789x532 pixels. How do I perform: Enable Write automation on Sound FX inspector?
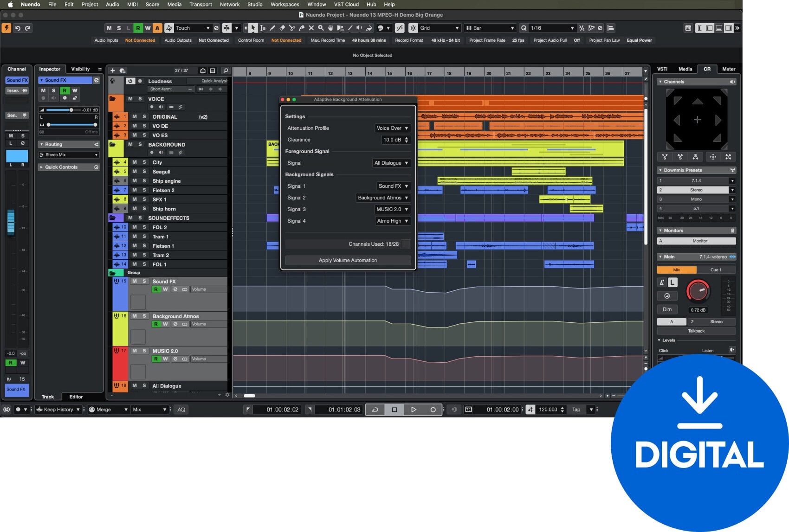pos(74,91)
